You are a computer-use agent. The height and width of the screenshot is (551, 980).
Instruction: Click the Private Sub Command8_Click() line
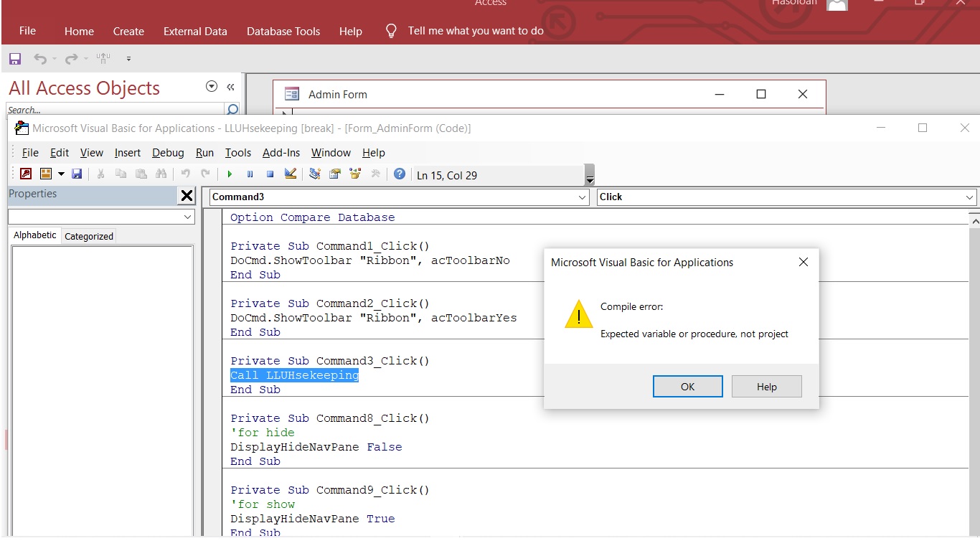tap(330, 418)
